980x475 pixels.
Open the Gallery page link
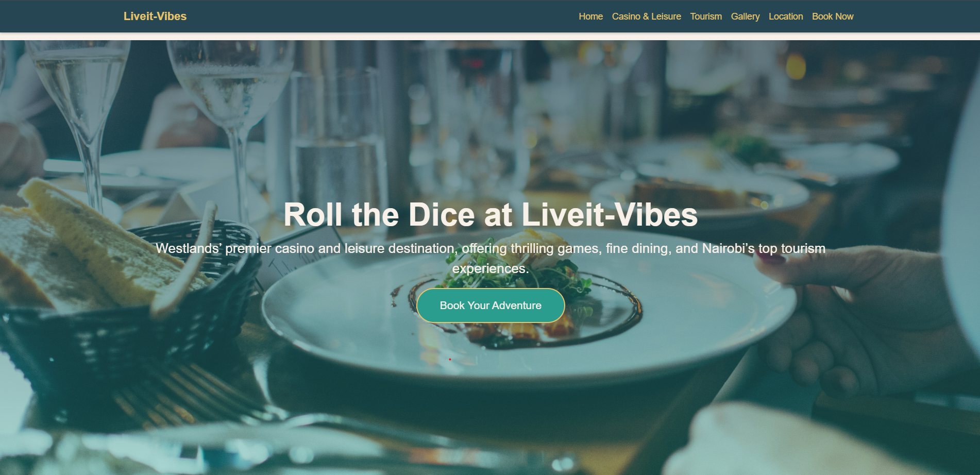coord(745,16)
